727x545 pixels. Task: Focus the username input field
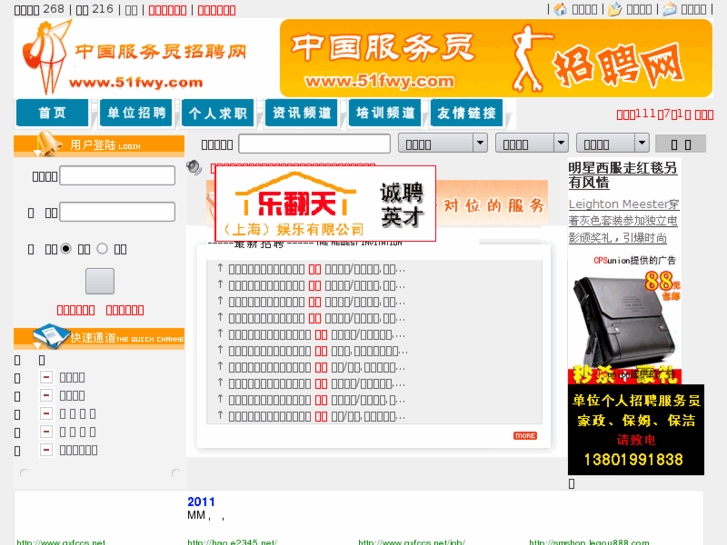tap(117, 175)
